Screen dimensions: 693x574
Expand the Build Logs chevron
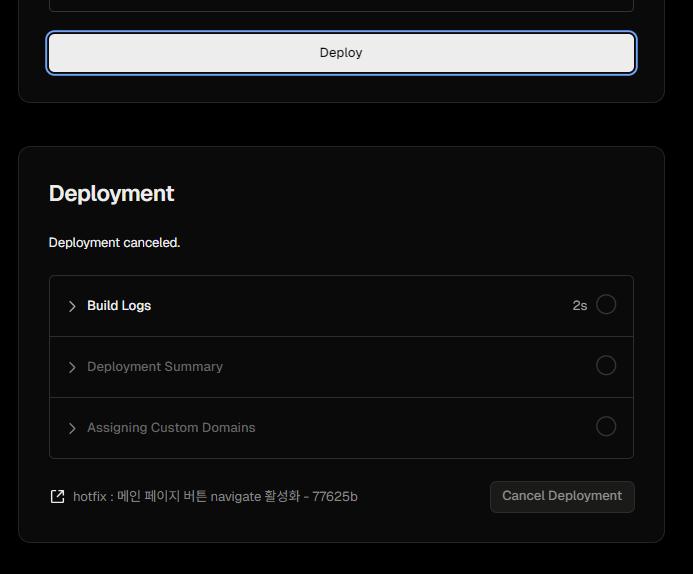72,306
